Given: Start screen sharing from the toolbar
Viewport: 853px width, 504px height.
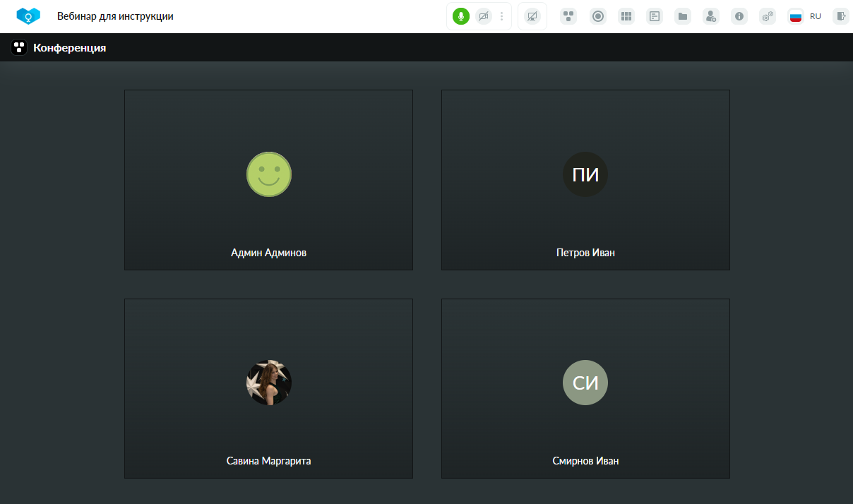Looking at the screenshot, I should point(532,16).
